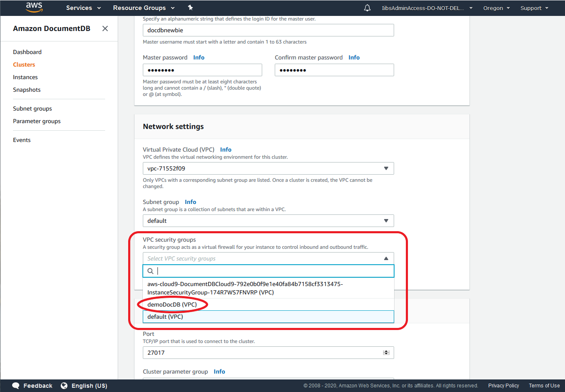565x392 pixels.
Task: Open the Info link beside Master password
Action: pos(199,57)
